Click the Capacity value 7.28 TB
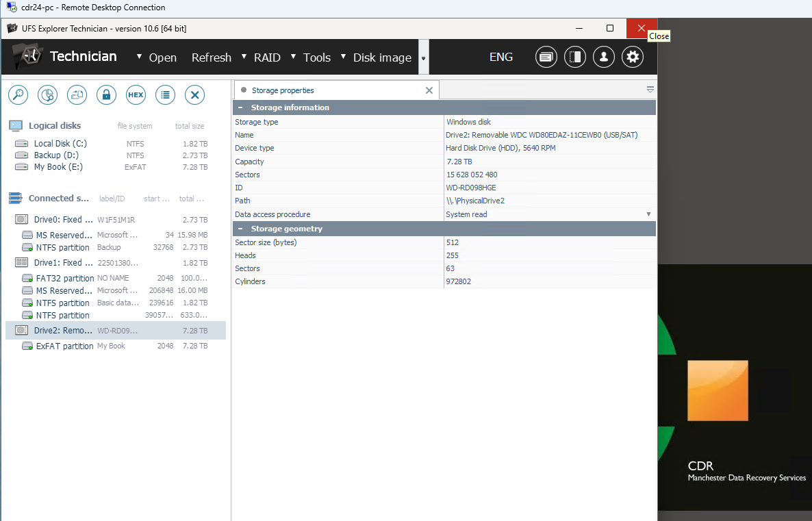812x521 pixels. [459, 162]
